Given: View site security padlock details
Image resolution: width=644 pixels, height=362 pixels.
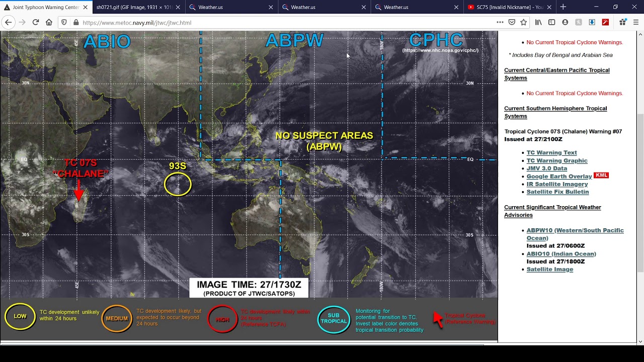Looking at the screenshot, I should point(76,22).
